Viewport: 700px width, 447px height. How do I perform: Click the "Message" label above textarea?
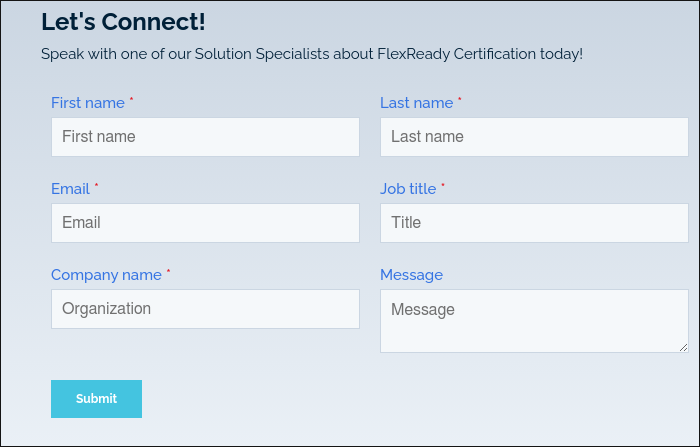pyautogui.click(x=412, y=275)
